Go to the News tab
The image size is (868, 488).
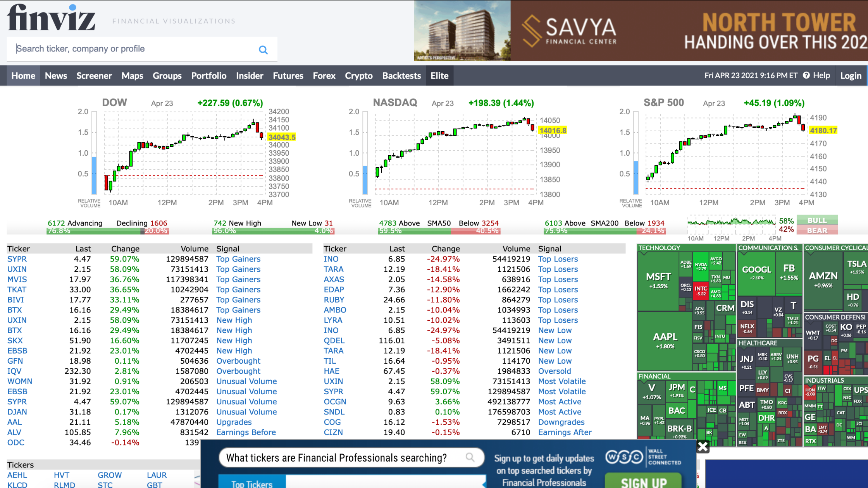tap(56, 76)
